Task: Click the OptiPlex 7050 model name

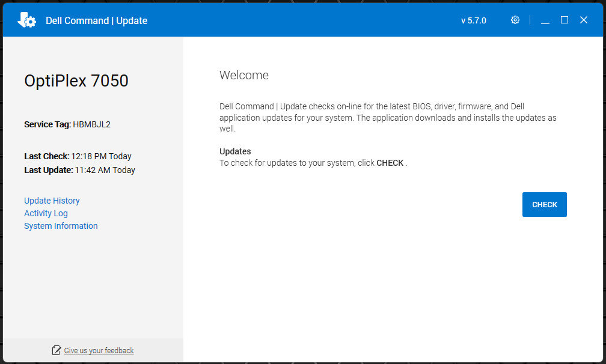Action: click(76, 80)
